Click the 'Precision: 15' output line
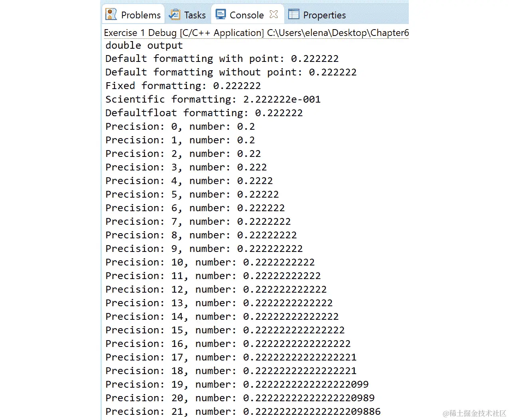509x420 pixels. coord(225,330)
